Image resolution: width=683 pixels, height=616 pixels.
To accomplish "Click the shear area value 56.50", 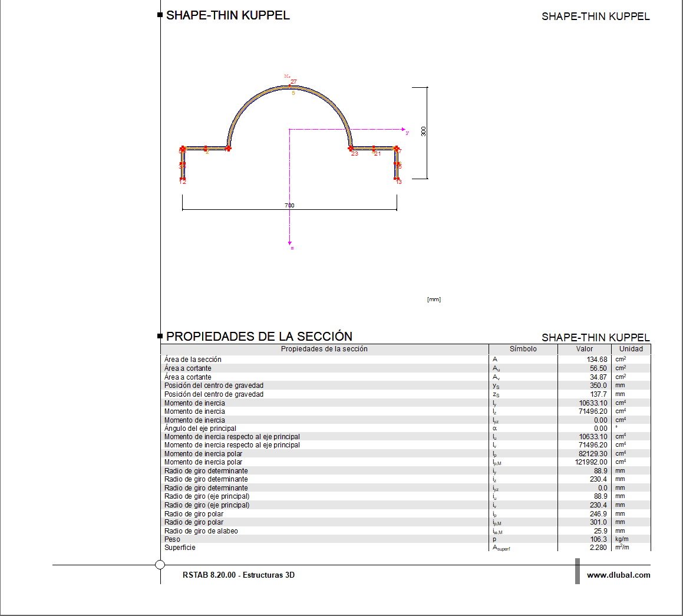I will (598, 368).
